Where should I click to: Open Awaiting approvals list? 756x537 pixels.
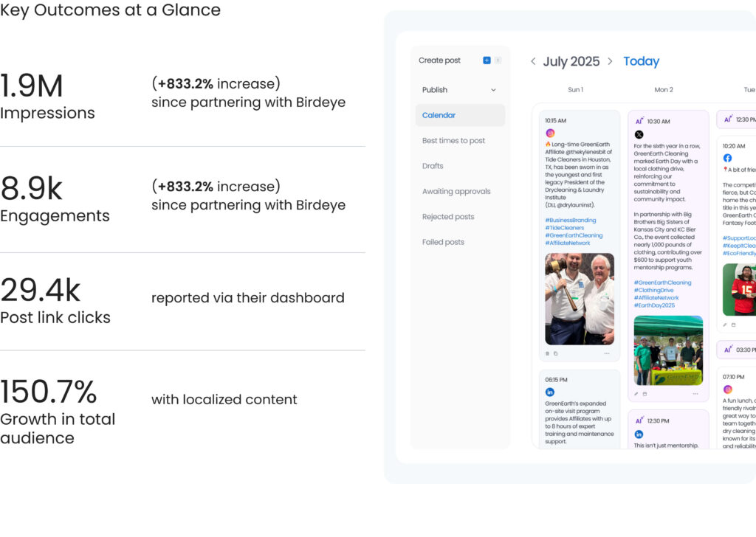point(456,192)
